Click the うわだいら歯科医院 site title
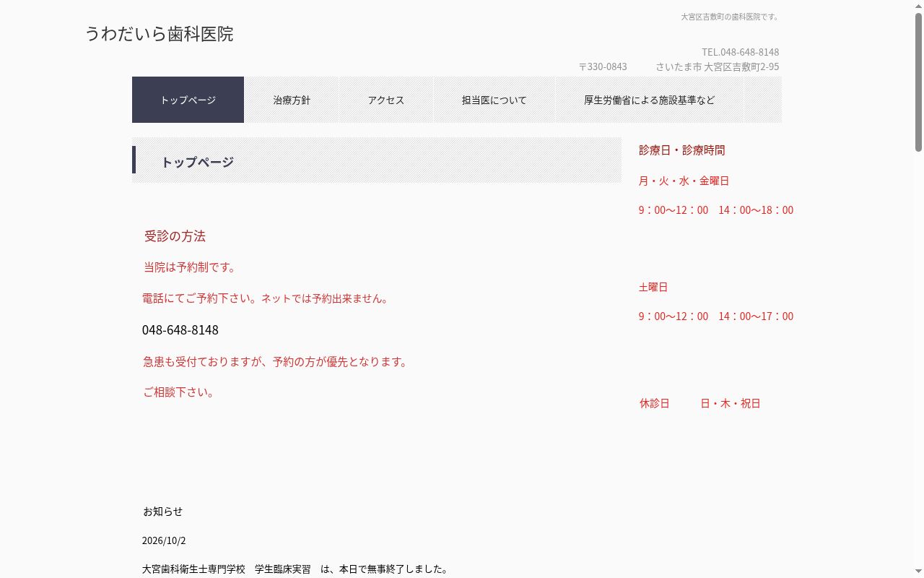This screenshot has height=578, width=924. (159, 34)
